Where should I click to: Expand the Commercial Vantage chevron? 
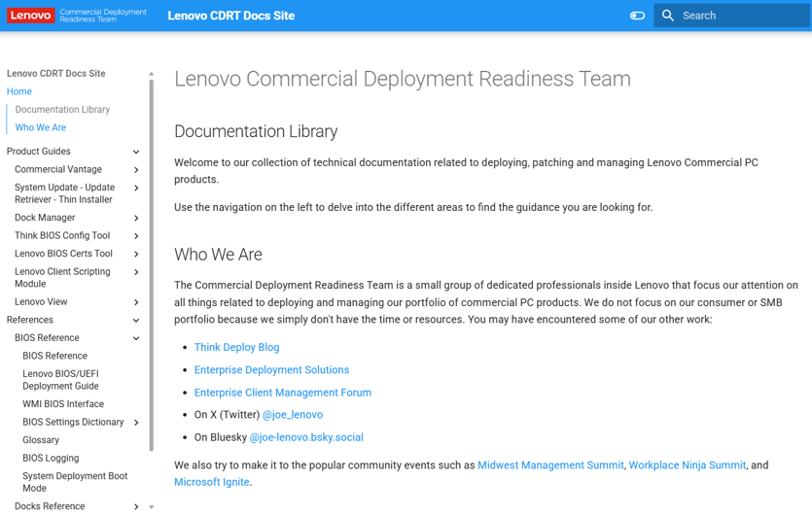pos(136,170)
